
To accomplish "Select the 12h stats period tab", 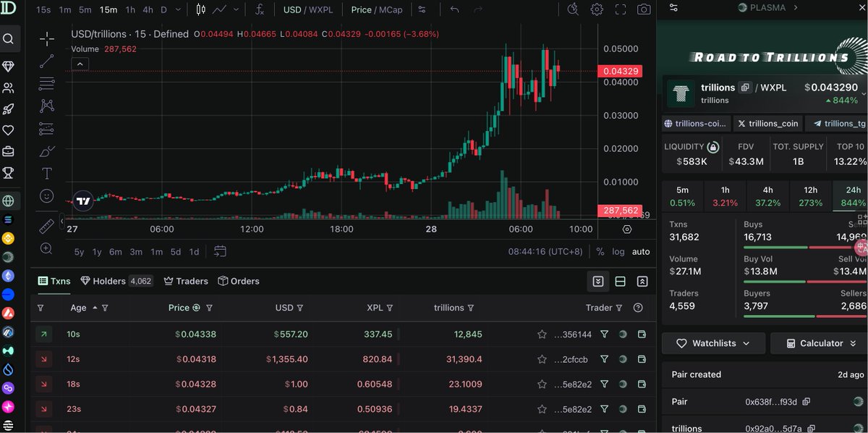I will click(x=810, y=196).
